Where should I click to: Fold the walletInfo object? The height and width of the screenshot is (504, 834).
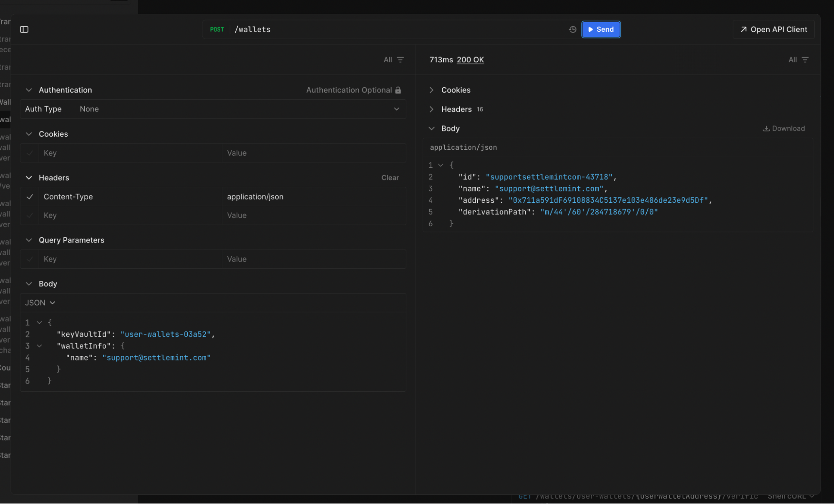(39, 346)
